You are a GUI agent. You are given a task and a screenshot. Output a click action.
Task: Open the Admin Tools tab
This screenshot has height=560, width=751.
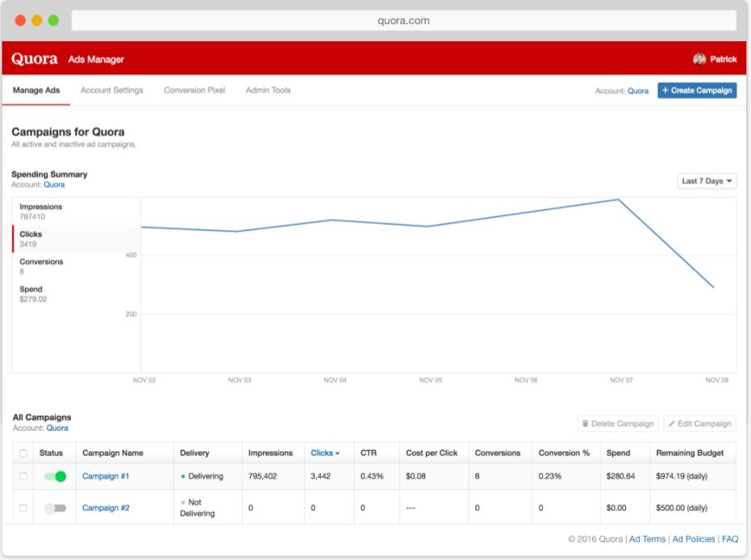click(x=268, y=90)
